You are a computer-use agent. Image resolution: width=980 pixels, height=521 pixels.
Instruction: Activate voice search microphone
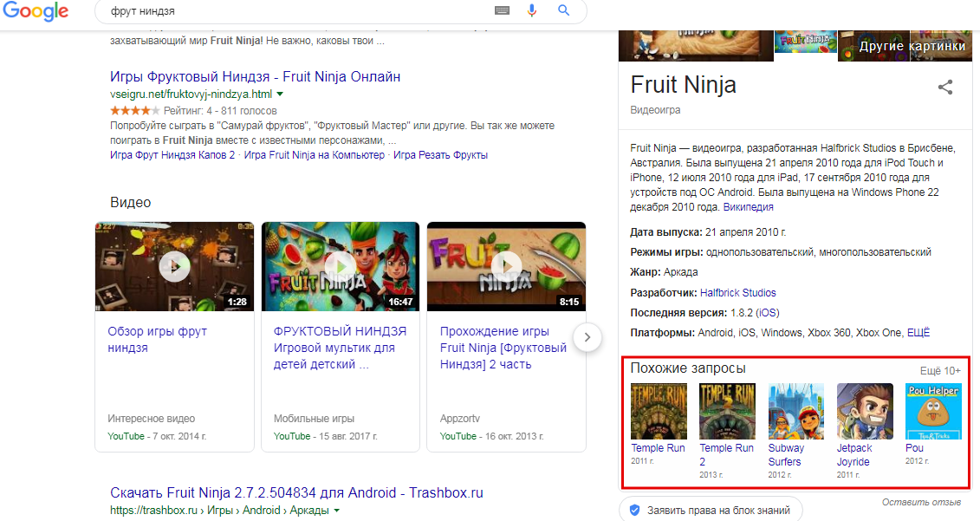532,10
